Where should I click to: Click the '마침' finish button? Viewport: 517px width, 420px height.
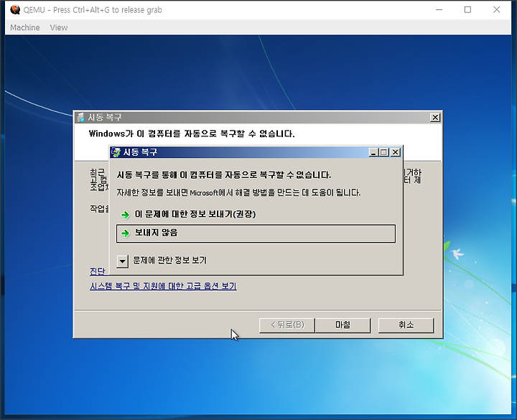pyautogui.click(x=343, y=325)
